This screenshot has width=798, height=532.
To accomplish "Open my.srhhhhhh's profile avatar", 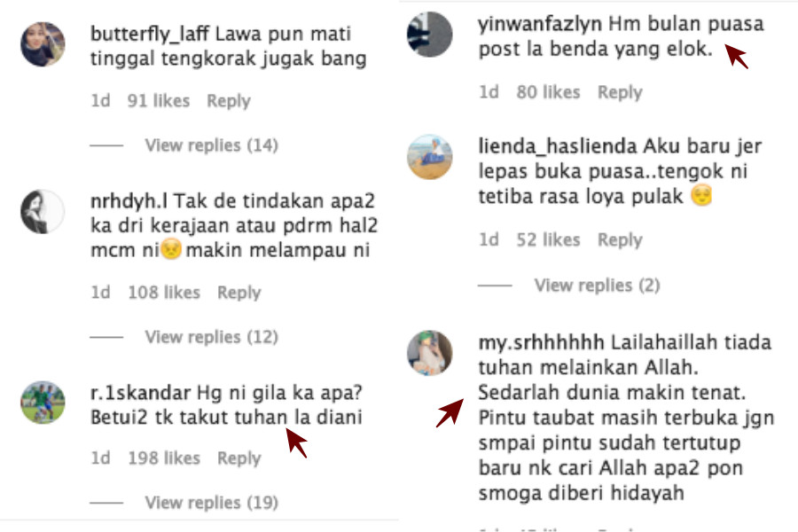I will tap(429, 353).
